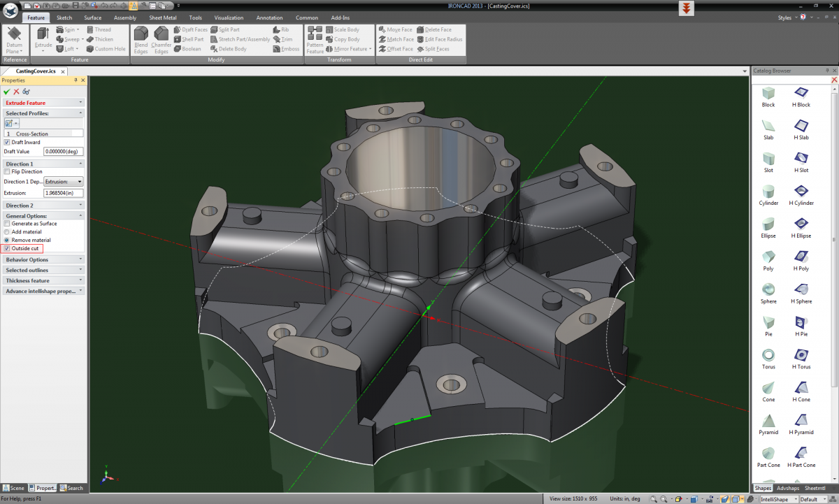Enable the Flip Direction checkbox
Screen dimensions: 839x504
coord(7,171)
